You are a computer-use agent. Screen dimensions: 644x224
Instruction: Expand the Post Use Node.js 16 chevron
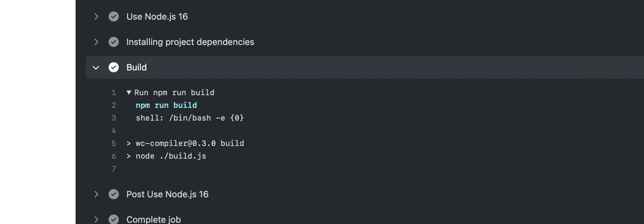[x=96, y=194]
